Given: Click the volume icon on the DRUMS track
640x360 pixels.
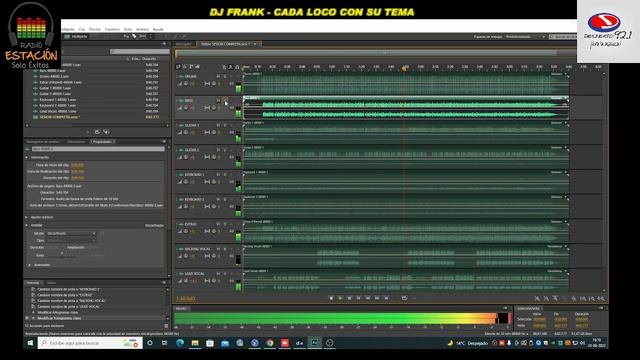Looking at the screenshot, I should point(180,84).
